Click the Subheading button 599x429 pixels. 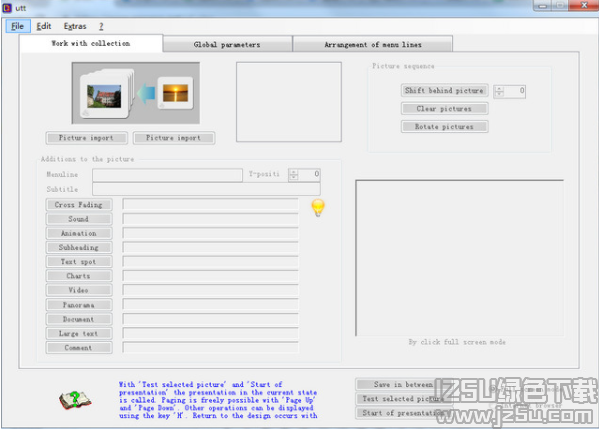click(79, 248)
